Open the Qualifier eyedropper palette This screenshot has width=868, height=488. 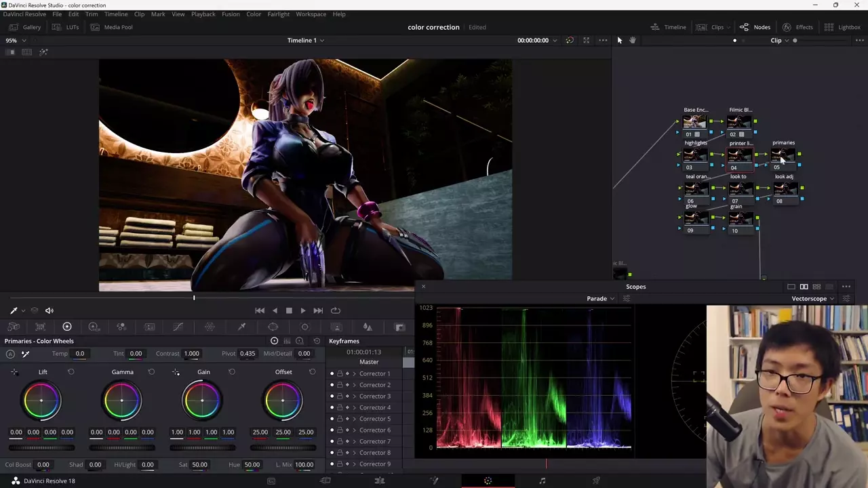pyautogui.click(x=241, y=327)
